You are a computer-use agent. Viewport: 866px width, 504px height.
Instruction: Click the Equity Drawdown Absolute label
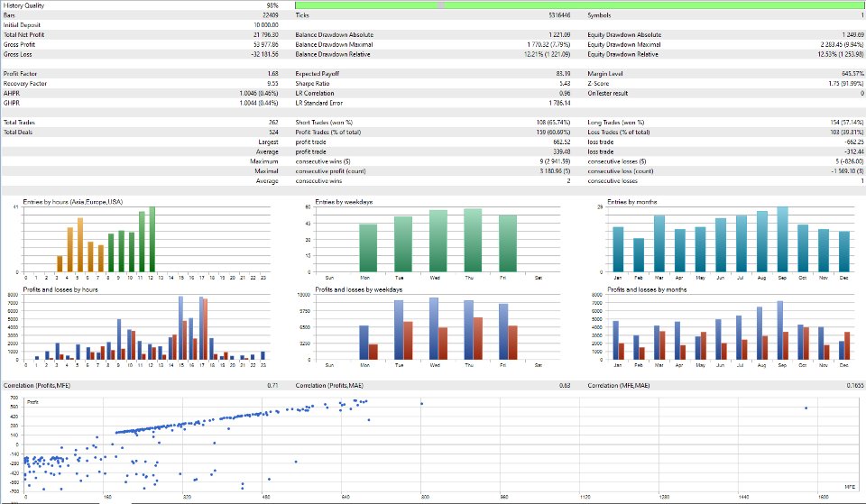click(x=624, y=35)
